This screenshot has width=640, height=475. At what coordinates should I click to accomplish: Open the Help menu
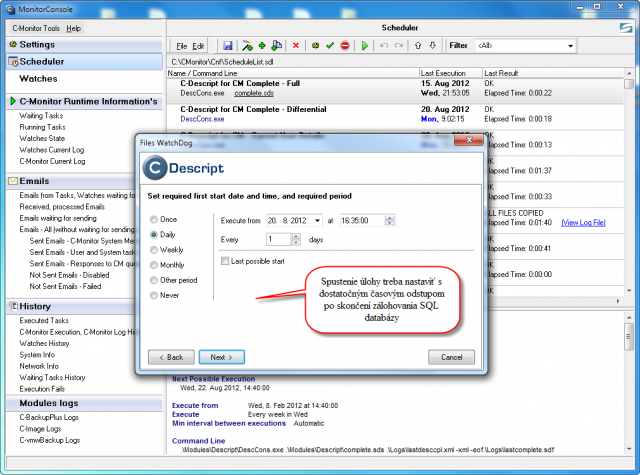click(x=73, y=28)
